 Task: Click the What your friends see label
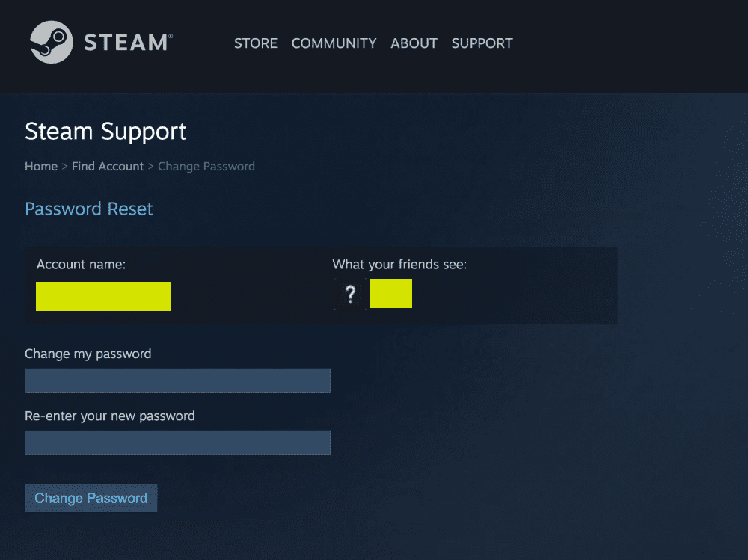pyautogui.click(x=399, y=264)
